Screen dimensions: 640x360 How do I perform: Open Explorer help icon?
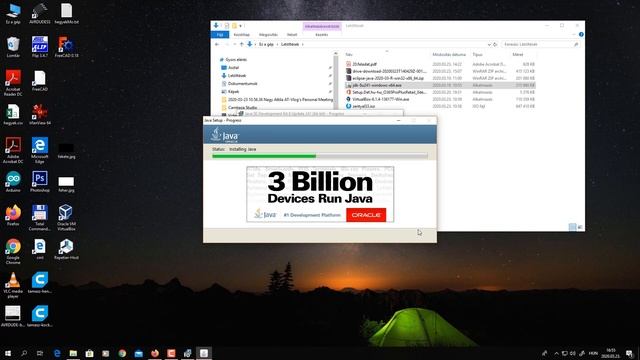[x=581, y=35]
